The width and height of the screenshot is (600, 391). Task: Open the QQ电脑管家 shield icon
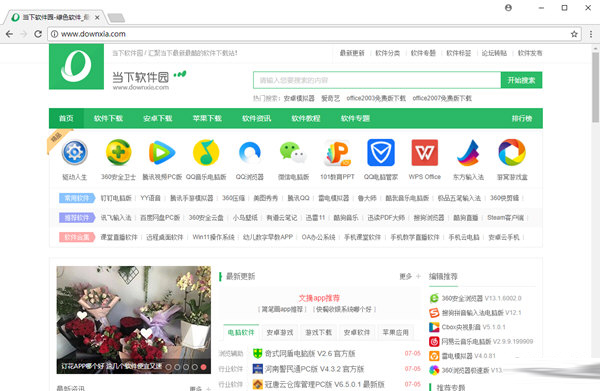(381, 152)
